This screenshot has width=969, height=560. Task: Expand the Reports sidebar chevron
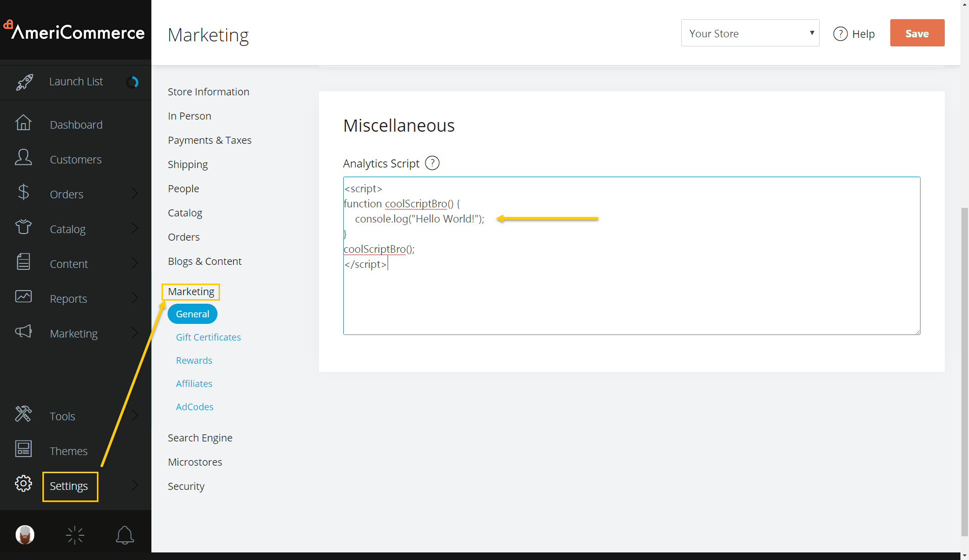click(x=135, y=298)
